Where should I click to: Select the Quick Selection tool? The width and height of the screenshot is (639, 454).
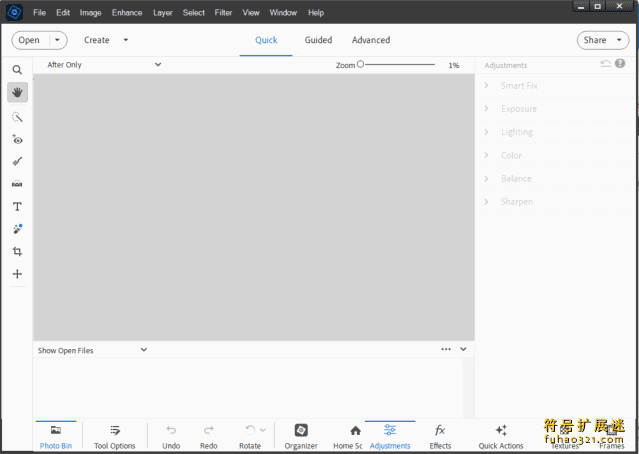17,117
